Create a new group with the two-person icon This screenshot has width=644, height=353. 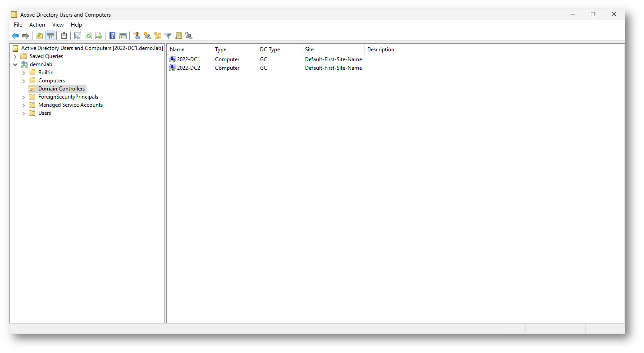coord(147,36)
